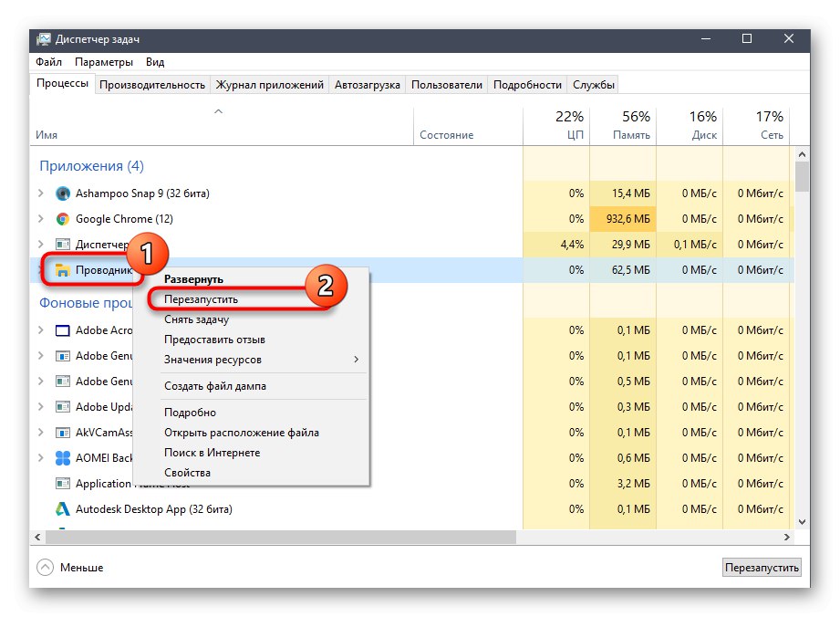Expand the AOMEI Back process row

pyautogui.click(x=41, y=458)
